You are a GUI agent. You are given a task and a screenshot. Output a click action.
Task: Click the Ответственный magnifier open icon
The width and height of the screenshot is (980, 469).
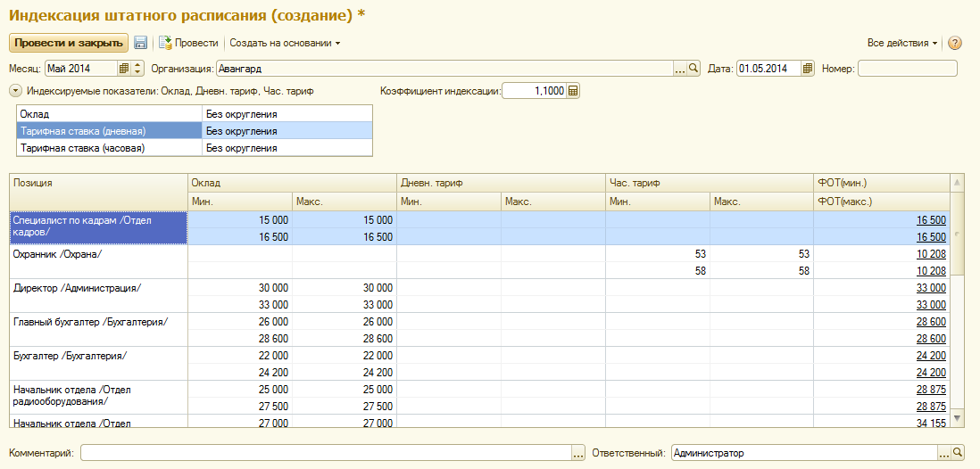[x=957, y=453]
